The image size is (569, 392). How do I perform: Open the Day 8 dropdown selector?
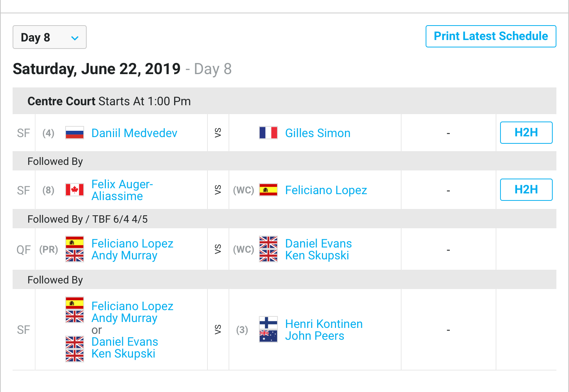tap(50, 37)
